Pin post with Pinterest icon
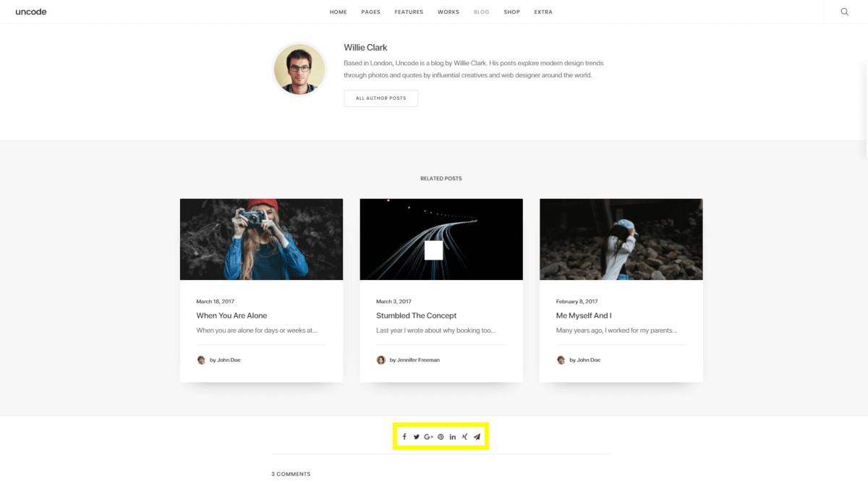This screenshot has height=489, width=868. tap(441, 437)
